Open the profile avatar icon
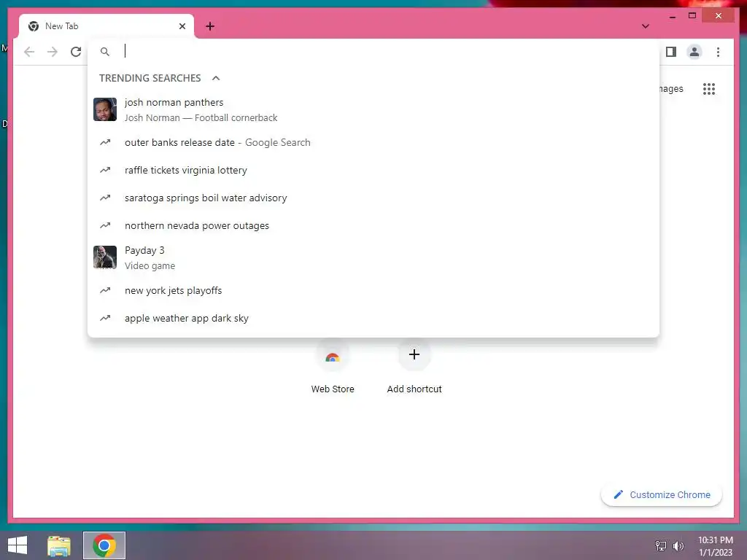This screenshot has height=560, width=747. (x=694, y=52)
